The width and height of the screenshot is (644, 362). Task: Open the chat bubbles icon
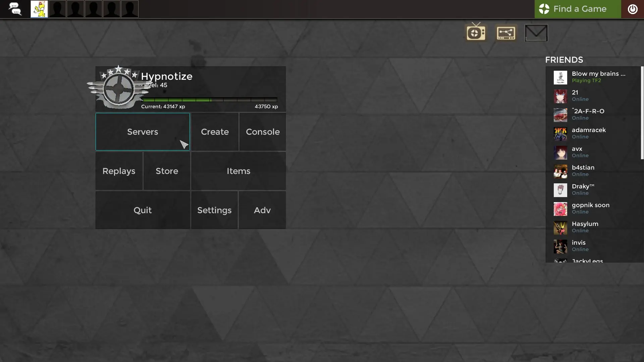15,9
